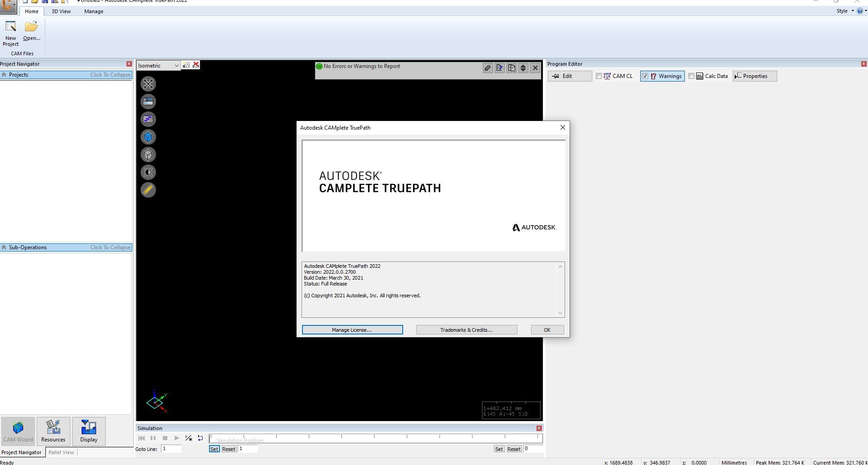The height and width of the screenshot is (465, 868).
Task: Click OK in the About dialog
Action: pyautogui.click(x=547, y=330)
